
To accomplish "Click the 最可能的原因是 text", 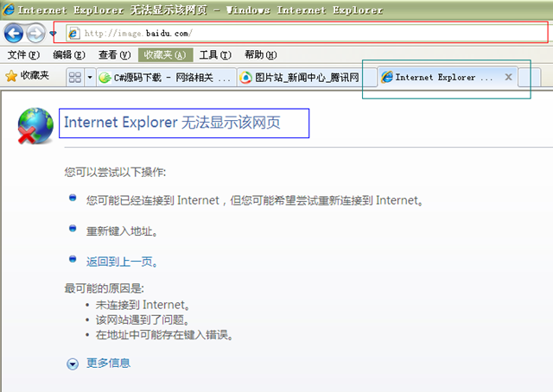I will click(x=104, y=288).
